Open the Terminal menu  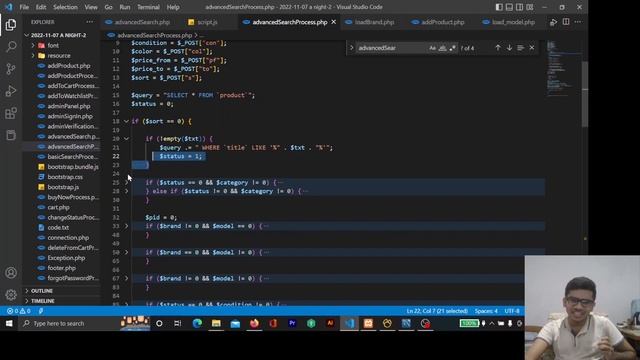tap(148, 7)
